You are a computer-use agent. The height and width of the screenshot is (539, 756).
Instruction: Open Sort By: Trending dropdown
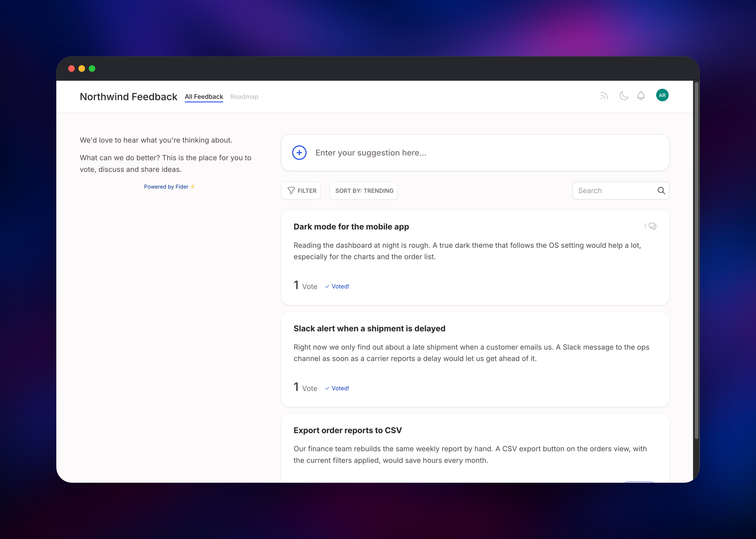364,190
